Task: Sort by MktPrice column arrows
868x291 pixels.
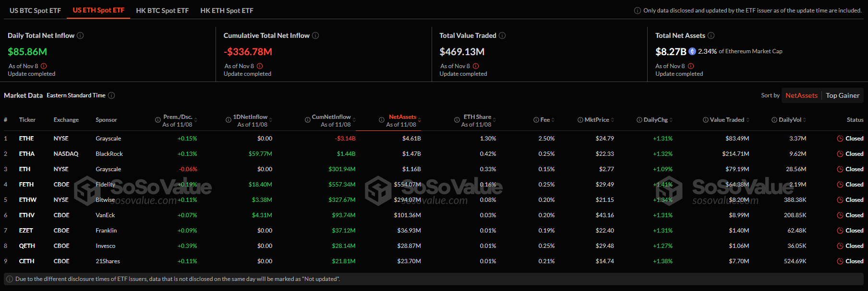Action: 613,120
